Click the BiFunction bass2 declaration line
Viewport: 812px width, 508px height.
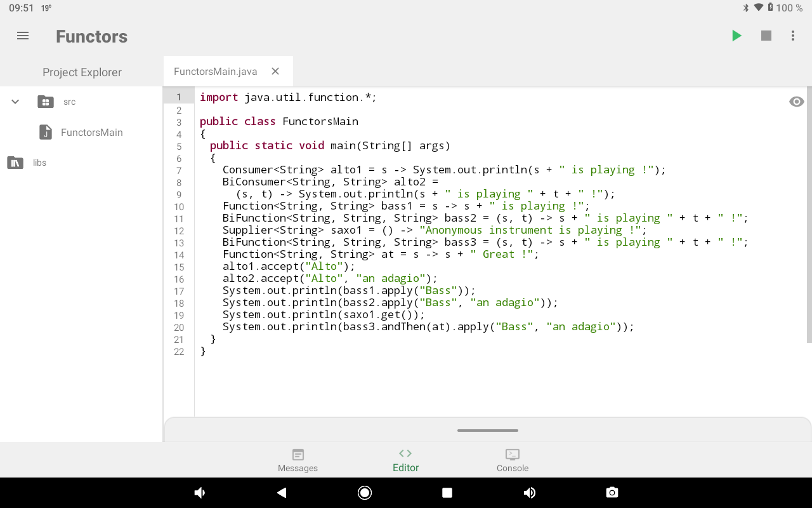pyautogui.click(x=485, y=218)
